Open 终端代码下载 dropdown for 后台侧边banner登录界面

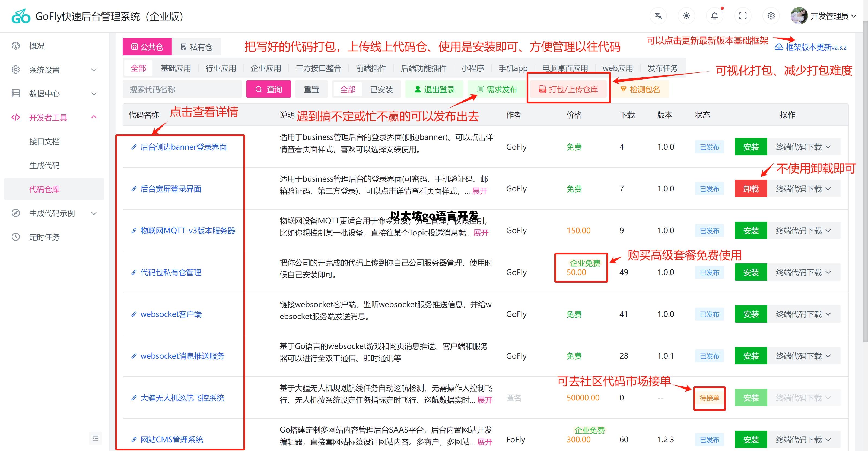click(x=804, y=147)
